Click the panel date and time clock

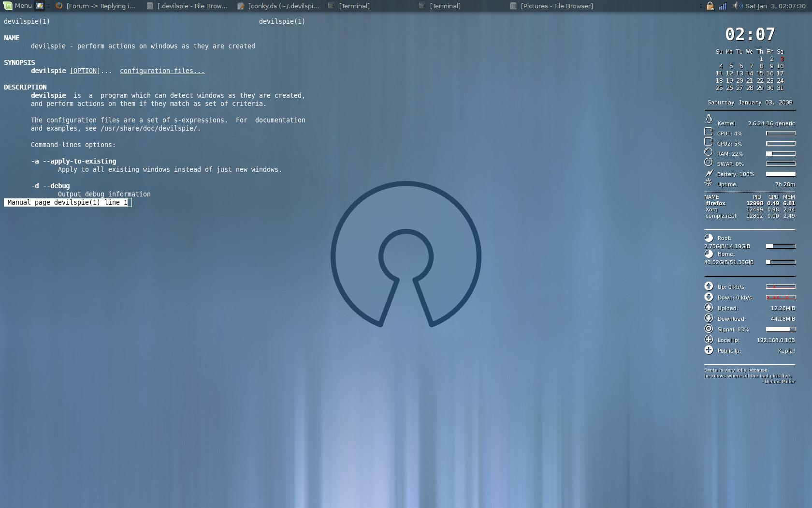(x=775, y=6)
